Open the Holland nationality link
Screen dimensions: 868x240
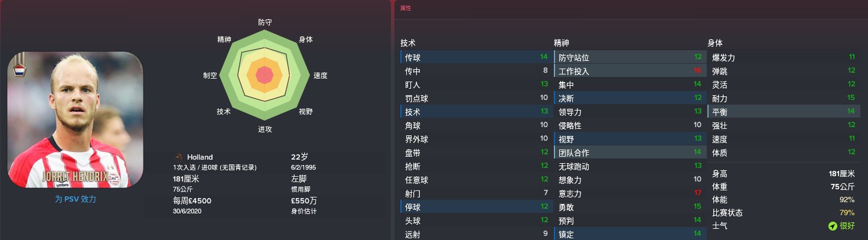(200, 157)
